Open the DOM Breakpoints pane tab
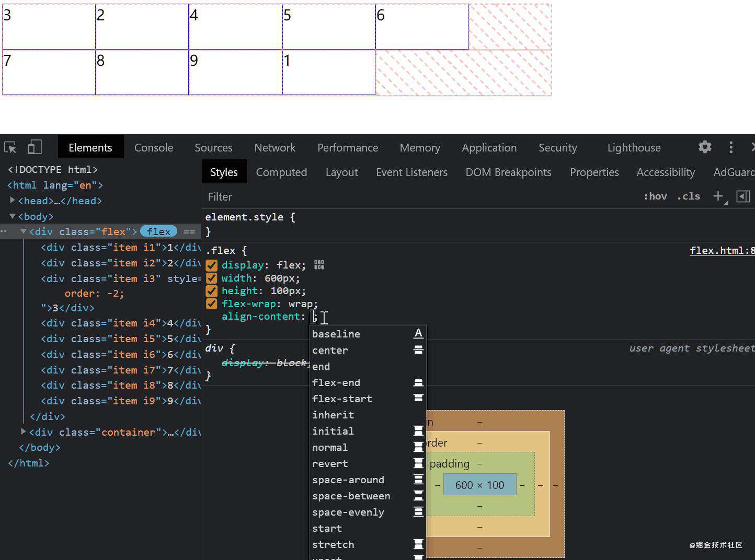The width and height of the screenshot is (755, 560). tap(508, 172)
